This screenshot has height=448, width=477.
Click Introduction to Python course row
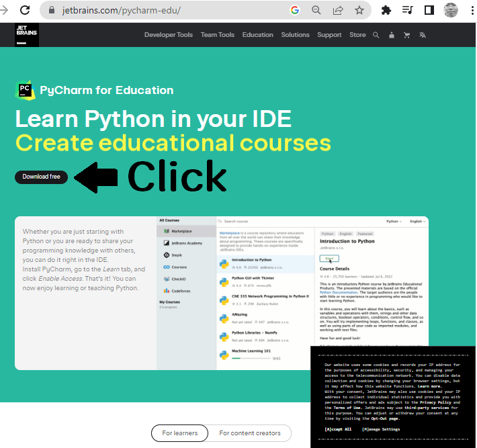(x=265, y=264)
